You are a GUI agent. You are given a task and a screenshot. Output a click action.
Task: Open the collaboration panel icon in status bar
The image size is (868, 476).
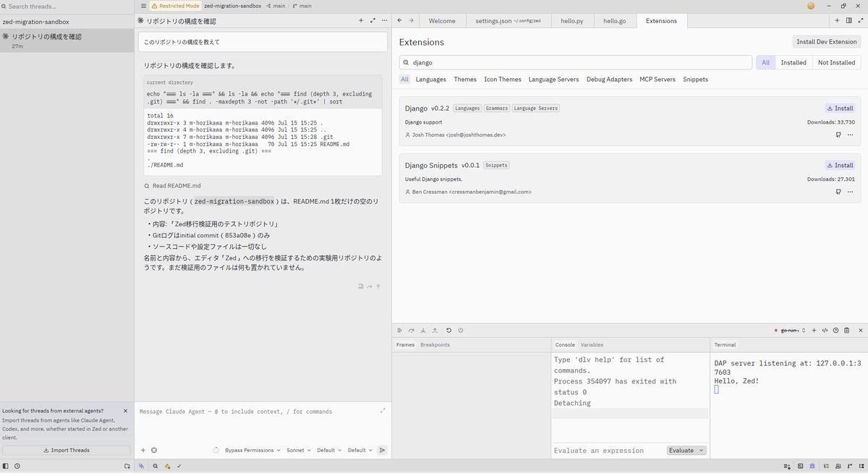click(x=838, y=466)
